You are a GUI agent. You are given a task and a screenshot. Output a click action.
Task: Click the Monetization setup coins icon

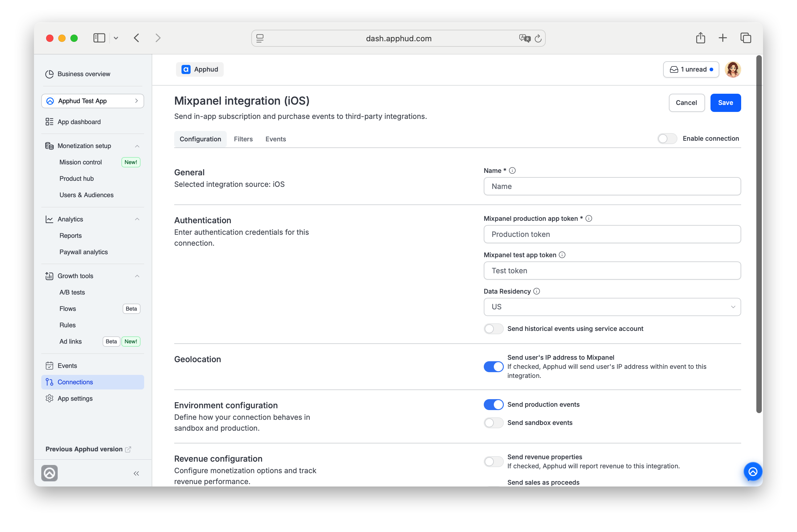click(x=49, y=146)
